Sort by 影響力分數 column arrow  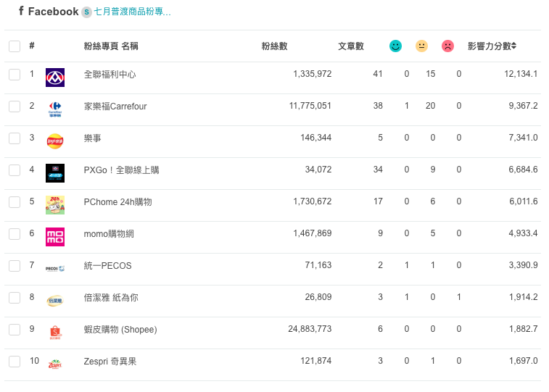pyautogui.click(x=513, y=46)
